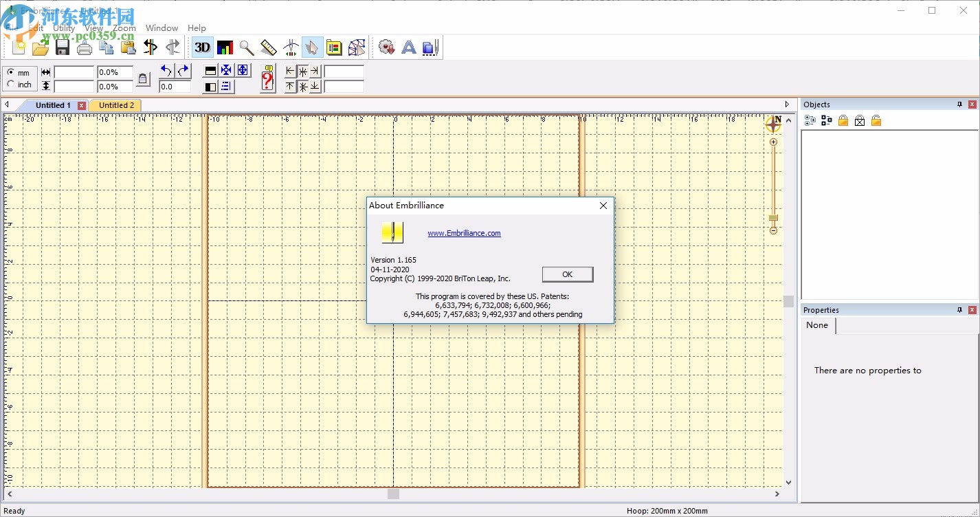Click the rotation angle input field
Viewport: 980px width, 517px height.
click(x=175, y=87)
